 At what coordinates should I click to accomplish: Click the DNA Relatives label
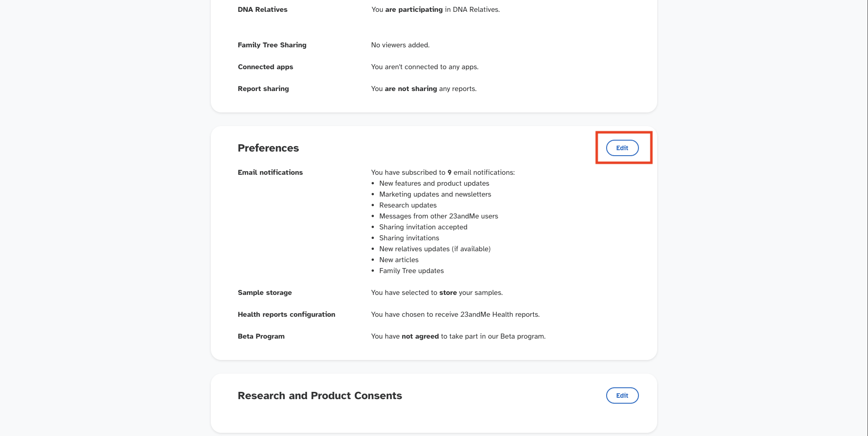click(x=262, y=10)
